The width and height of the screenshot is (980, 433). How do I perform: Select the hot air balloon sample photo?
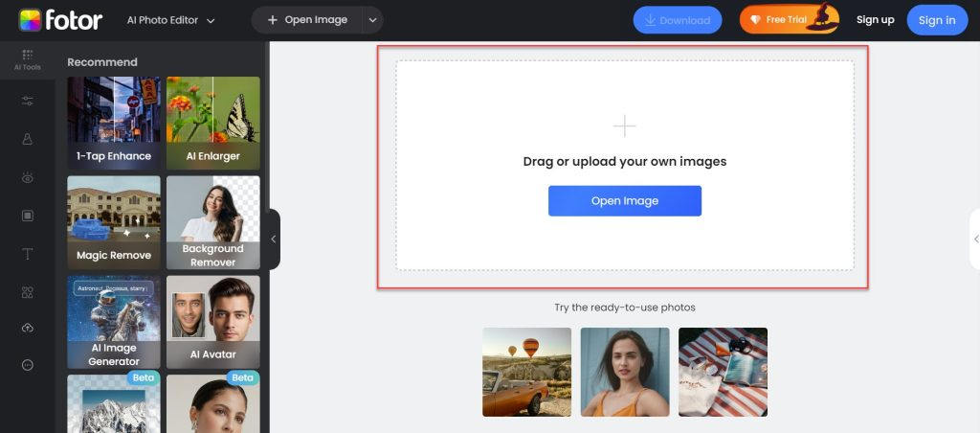coord(527,373)
